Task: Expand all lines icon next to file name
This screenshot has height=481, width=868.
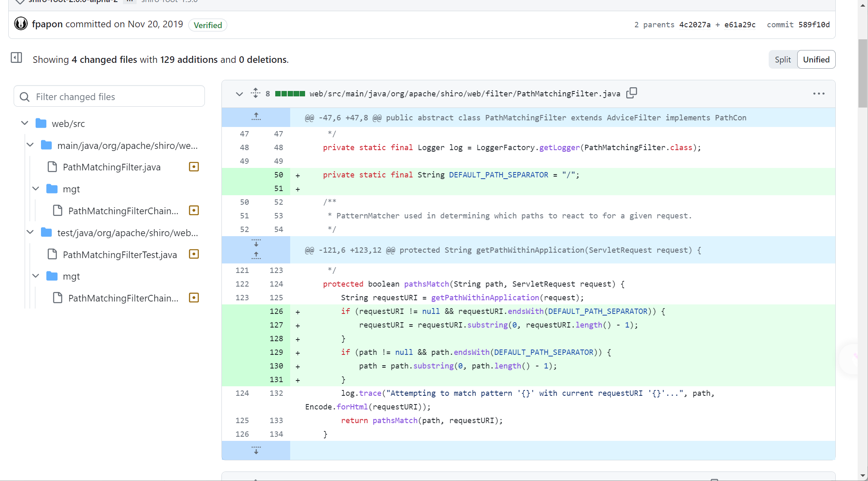Action: (x=255, y=93)
